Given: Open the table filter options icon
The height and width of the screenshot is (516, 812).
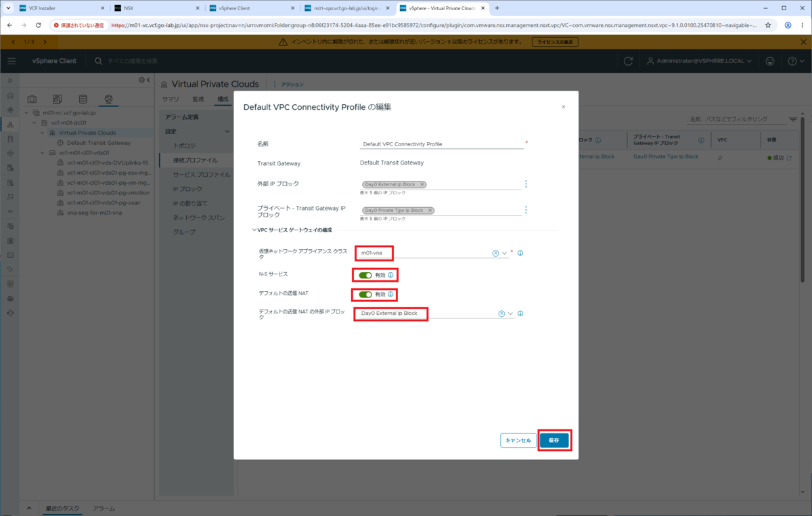Looking at the screenshot, I should coord(793,120).
